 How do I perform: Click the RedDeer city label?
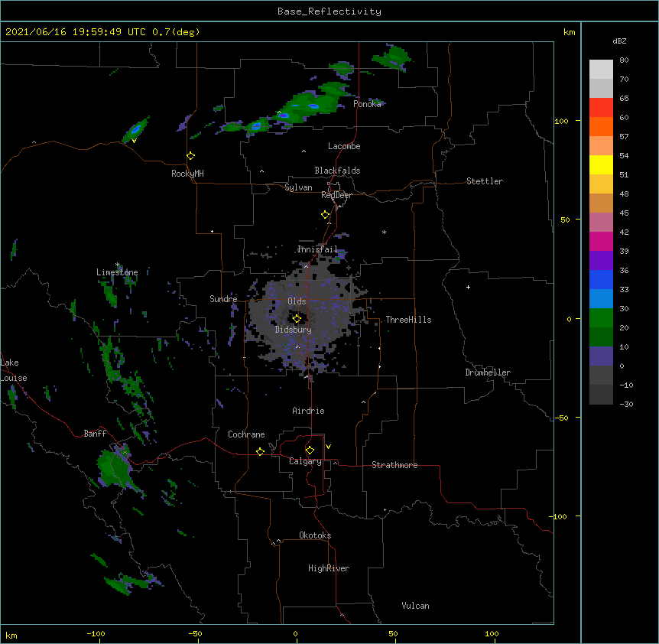(x=336, y=195)
